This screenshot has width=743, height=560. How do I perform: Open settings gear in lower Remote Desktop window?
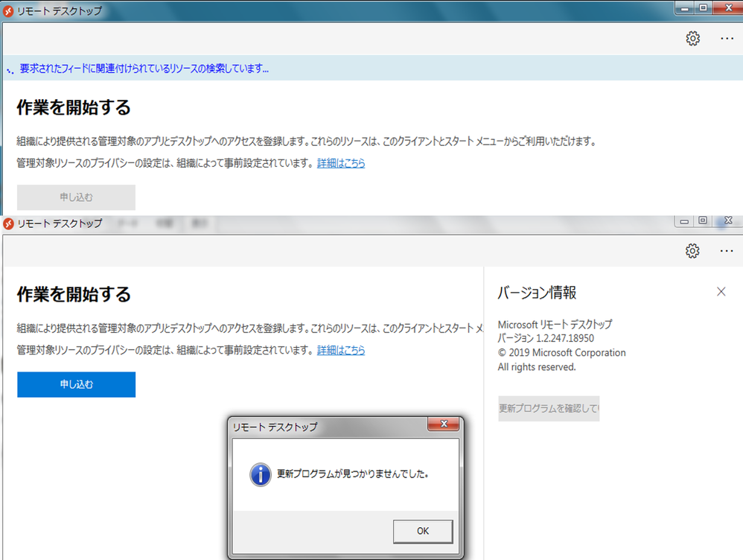pyautogui.click(x=692, y=251)
